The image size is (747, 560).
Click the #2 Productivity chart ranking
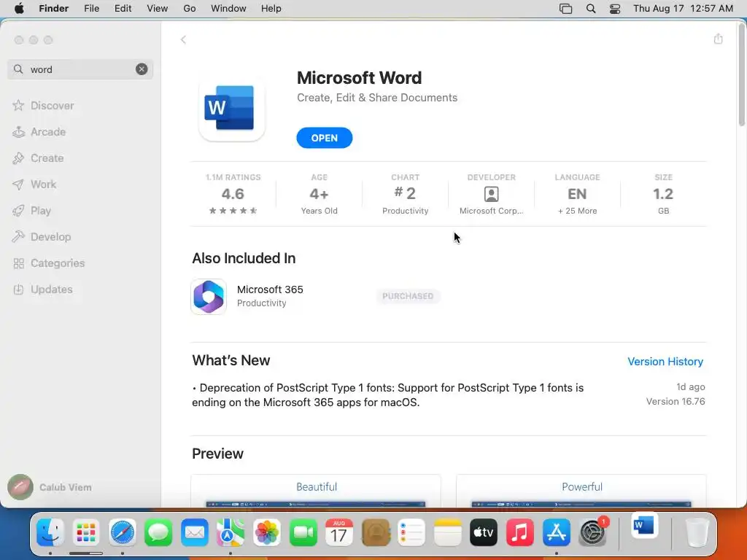pyautogui.click(x=405, y=195)
